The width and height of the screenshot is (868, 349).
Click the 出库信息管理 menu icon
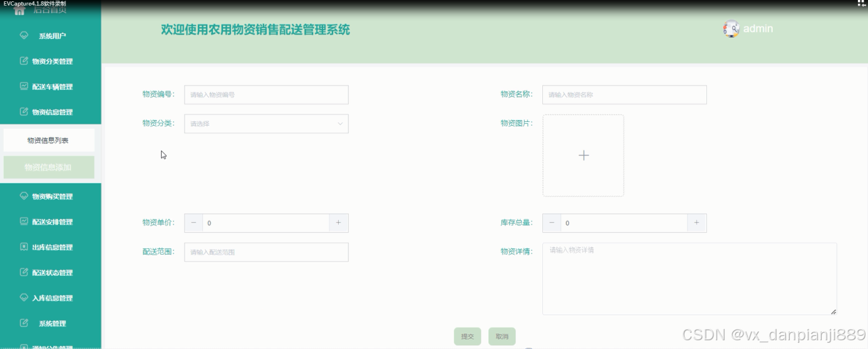pos(24,246)
